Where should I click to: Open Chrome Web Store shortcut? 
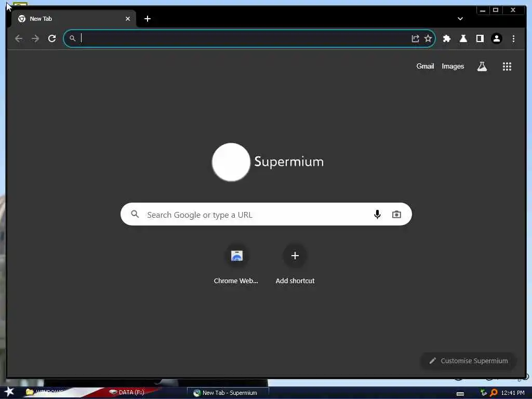click(x=236, y=264)
